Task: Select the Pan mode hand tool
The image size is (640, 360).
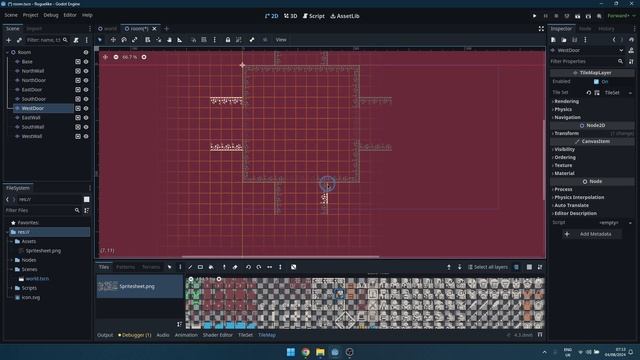Action: tap(169, 40)
